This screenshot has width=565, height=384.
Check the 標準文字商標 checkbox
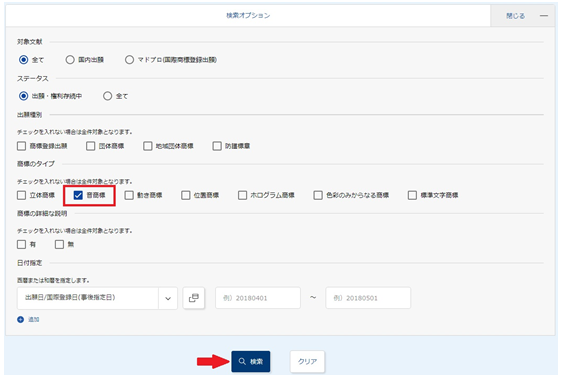tap(412, 195)
